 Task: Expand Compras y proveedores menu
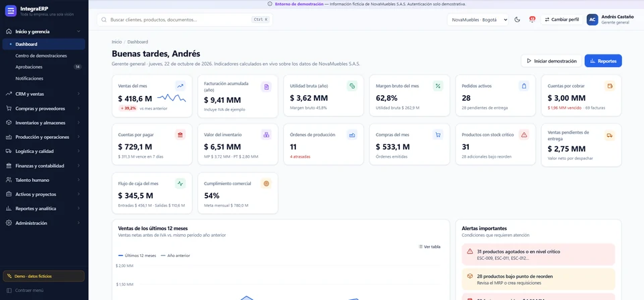[x=44, y=109]
